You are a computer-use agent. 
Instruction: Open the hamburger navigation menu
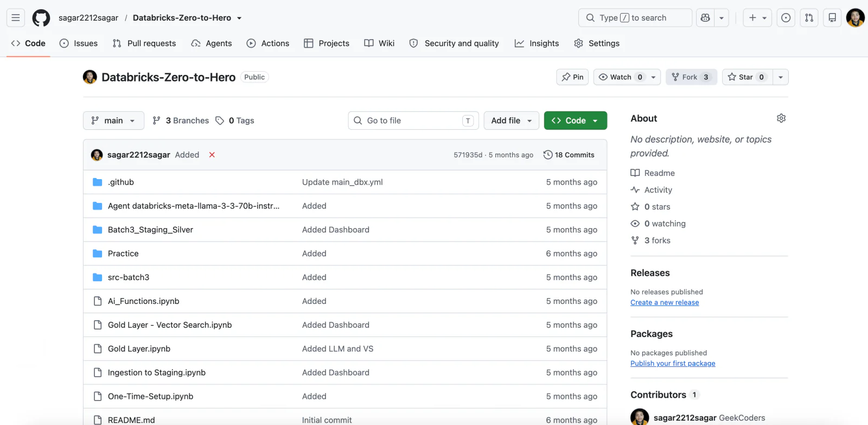pyautogui.click(x=16, y=18)
